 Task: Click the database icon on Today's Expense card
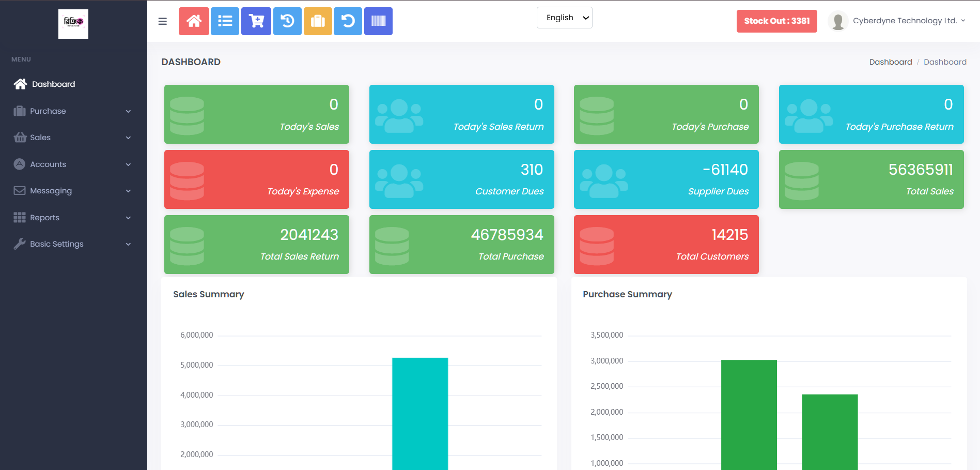[186, 181]
